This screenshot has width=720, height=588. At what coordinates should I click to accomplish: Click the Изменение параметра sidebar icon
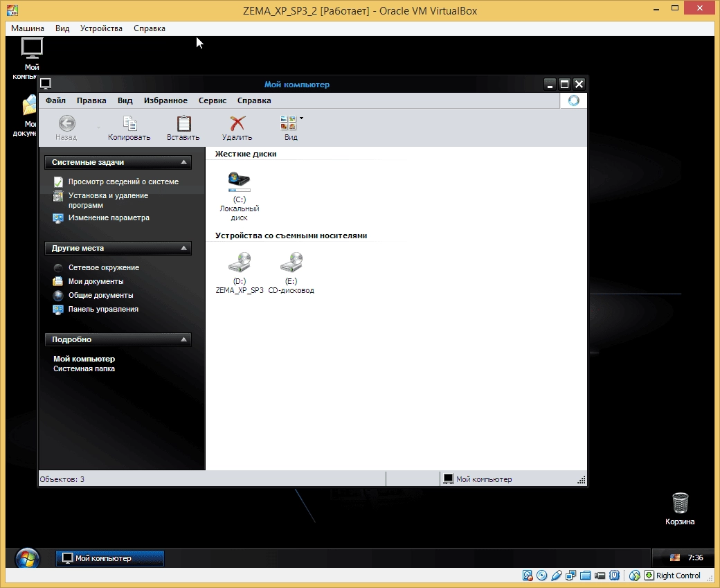[x=58, y=218]
